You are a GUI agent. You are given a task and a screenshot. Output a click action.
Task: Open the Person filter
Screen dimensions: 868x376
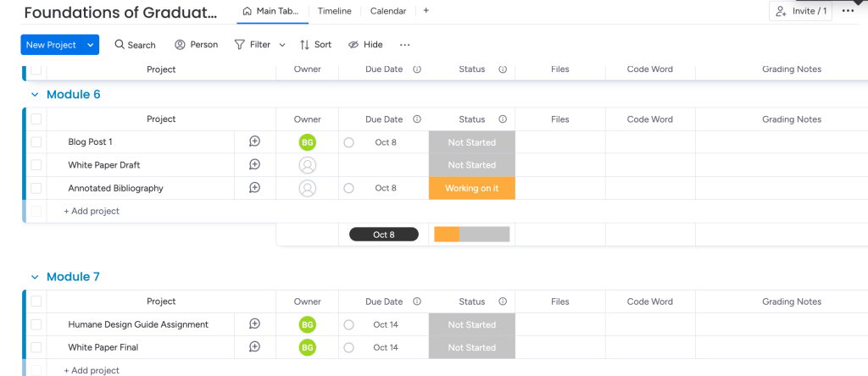point(196,45)
